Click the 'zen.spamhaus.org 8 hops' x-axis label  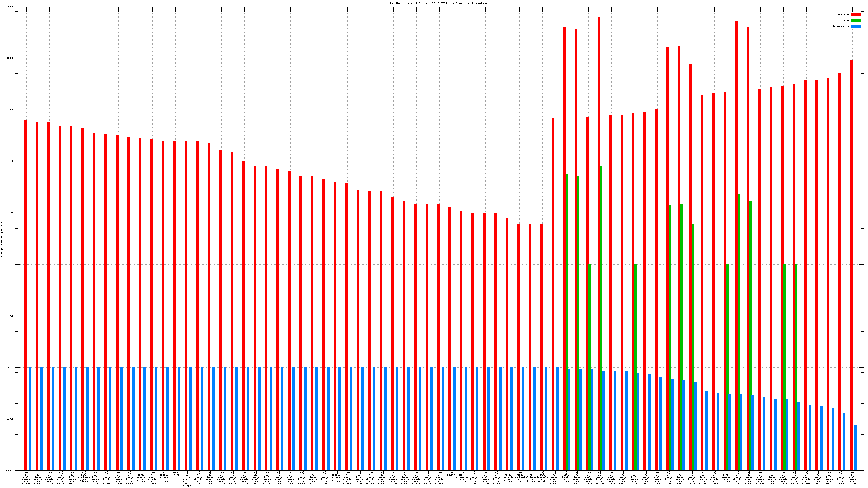[84, 477]
